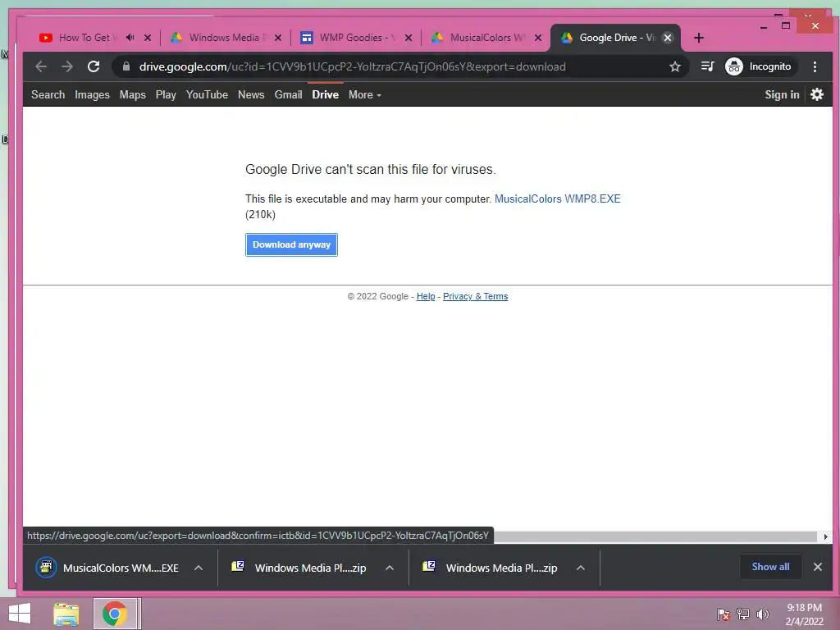Click the address bar URL

352,66
